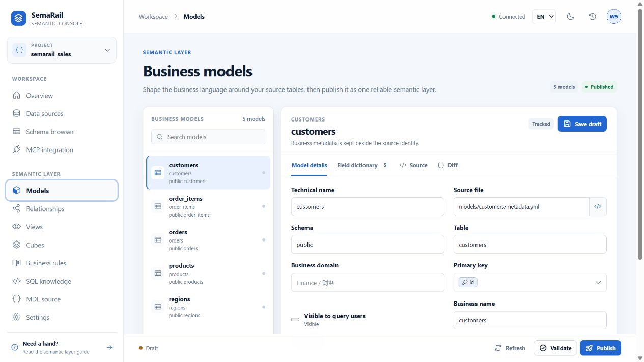Screen dimensions: 644x362
Task: Click the Business domain input
Action: pos(368,282)
